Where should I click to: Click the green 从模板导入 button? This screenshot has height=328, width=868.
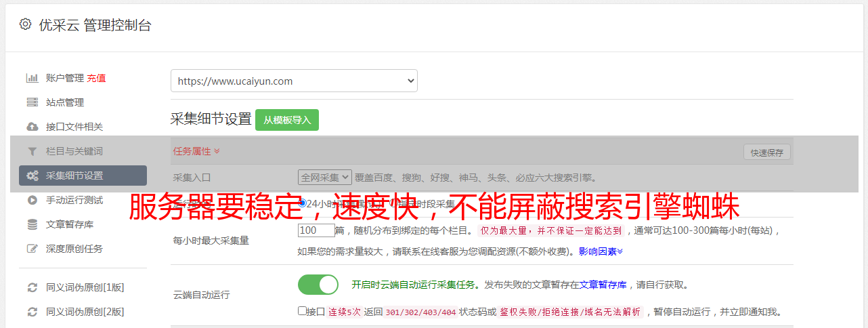click(287, 120)
